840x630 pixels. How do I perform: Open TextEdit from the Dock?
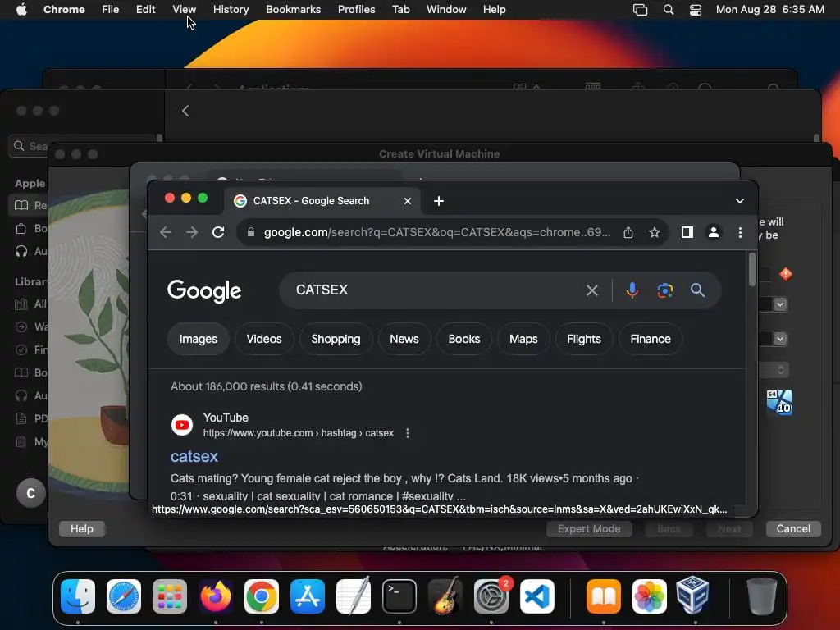[354, 596]
